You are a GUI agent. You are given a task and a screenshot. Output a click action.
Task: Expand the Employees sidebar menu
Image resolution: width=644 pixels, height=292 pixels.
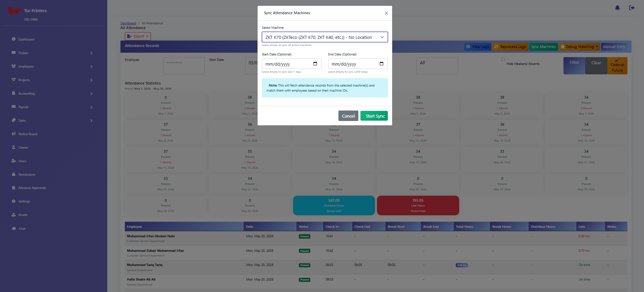(x=52, y=67)
